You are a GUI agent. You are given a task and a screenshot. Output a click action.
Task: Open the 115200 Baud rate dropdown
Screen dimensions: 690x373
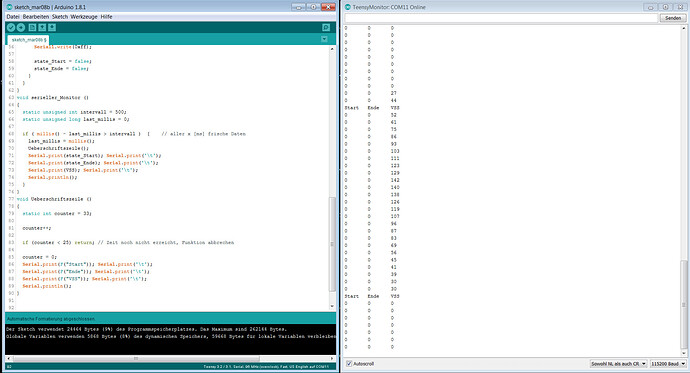(668, 364)
